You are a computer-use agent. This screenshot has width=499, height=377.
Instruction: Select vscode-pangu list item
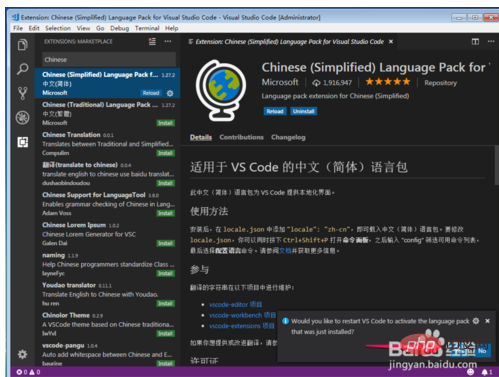coord(107,354)
